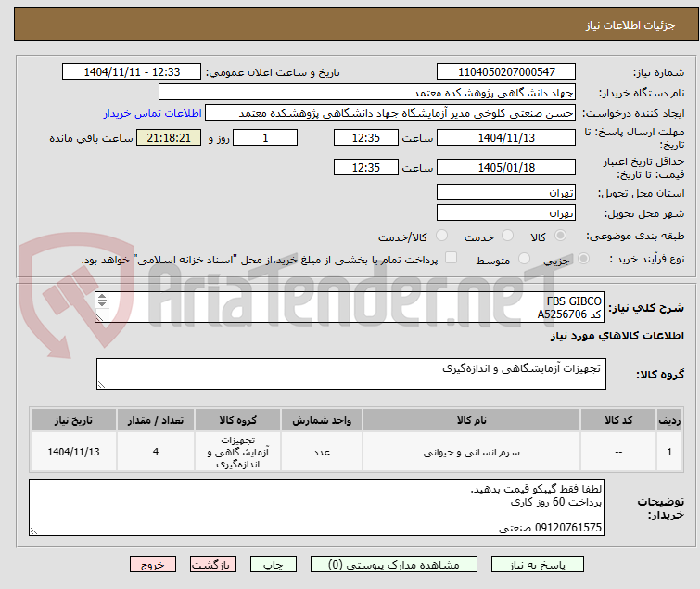This screenshot has width=700, height=589.
Task: Toggle the Islamic treasury payment checkbox
Action: click(452, 258)
